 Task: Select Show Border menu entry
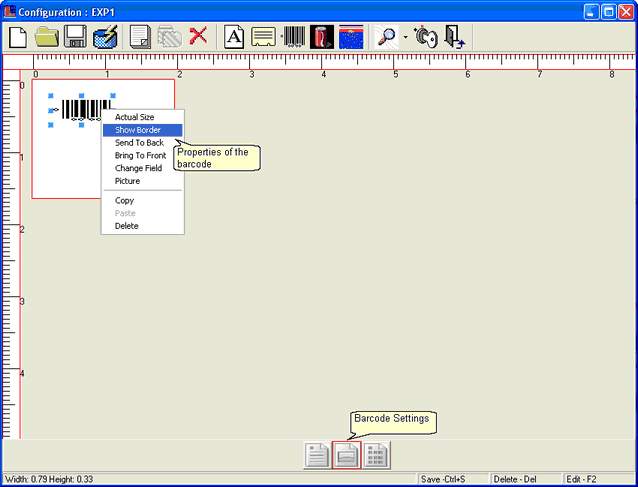pos(142,130)
